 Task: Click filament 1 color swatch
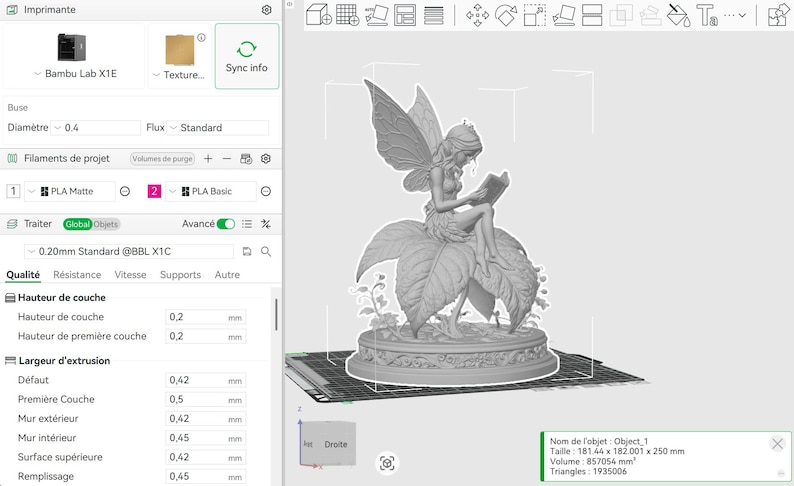tap(13, 191)
